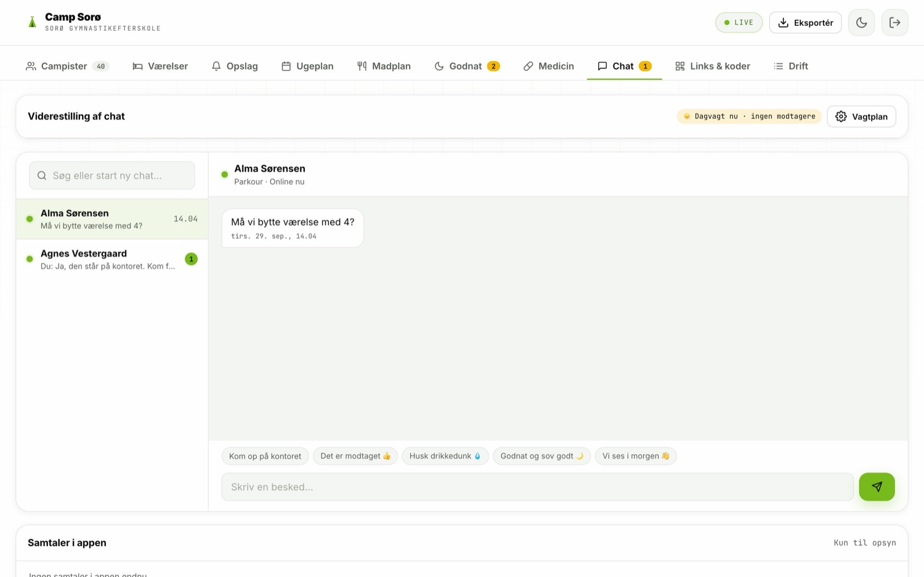Viewport: 924px width, 577px height.
Task: Switch to the Drift tab
Action: 791,66
